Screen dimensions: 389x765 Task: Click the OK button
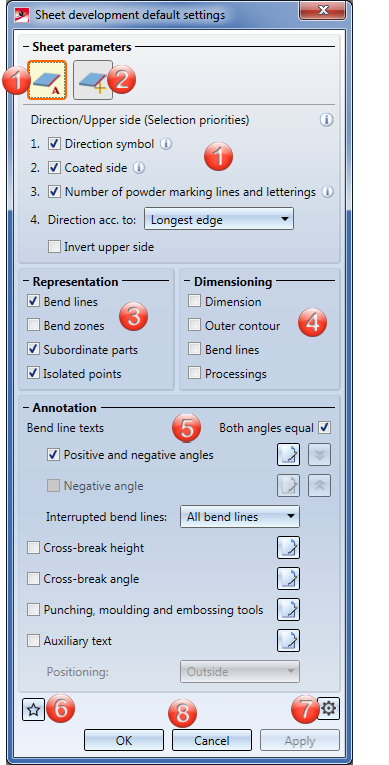pyautogui.click(x=124, y=740)
